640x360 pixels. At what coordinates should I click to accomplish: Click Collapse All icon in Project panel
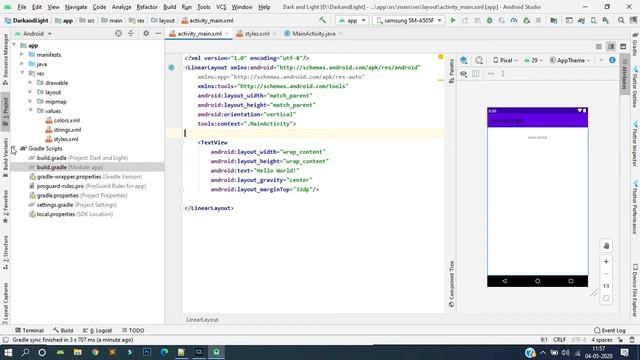click(x=131, y=33)
